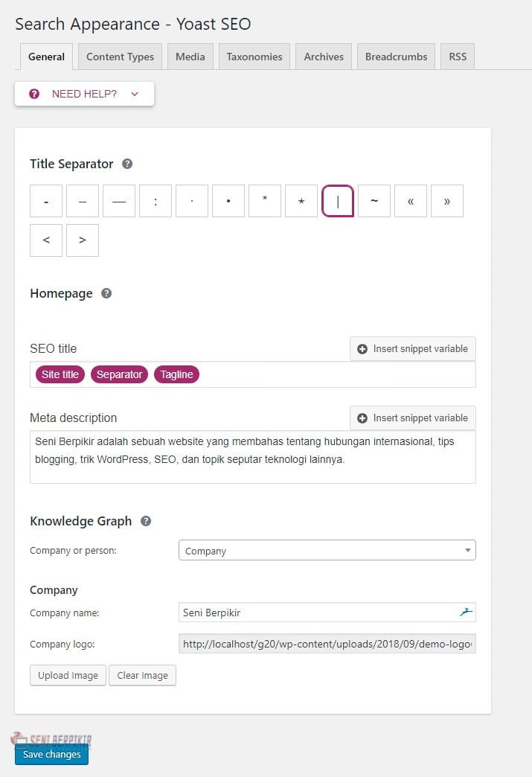Click into the Meta description text area
Viewport: 532px width, 777px height.
tap(253, 457)
